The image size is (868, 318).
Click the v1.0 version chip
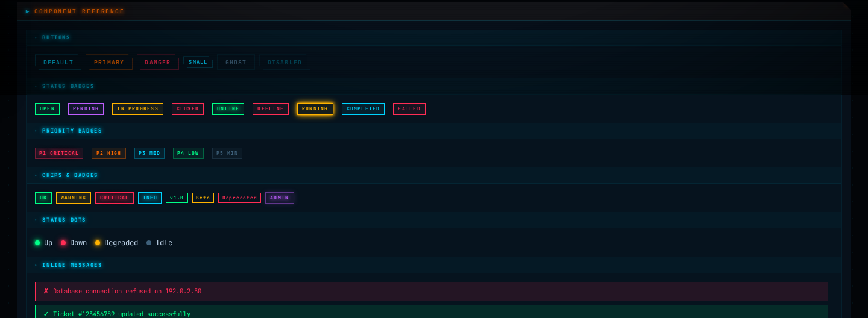coord(177,198)
